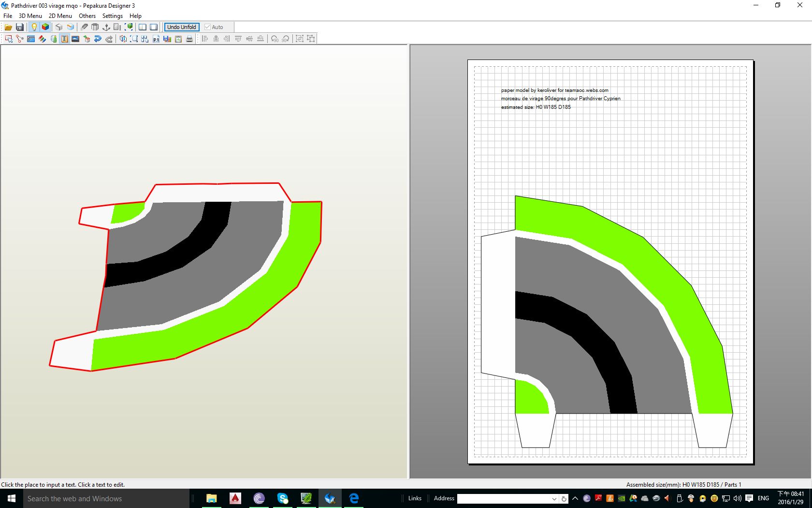
Task: Click the anchor icon in the toolbar
Action: coord(106,27)
